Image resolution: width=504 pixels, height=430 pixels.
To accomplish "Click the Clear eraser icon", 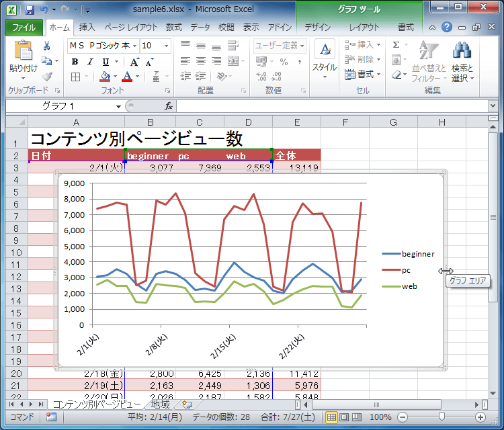I will pyautogui.click(x=396, y=75).
